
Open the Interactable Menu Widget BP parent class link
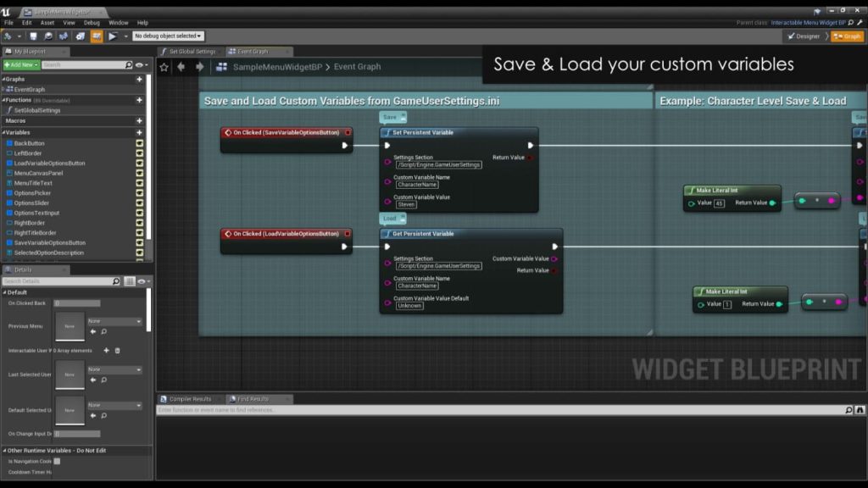point(809,23)
